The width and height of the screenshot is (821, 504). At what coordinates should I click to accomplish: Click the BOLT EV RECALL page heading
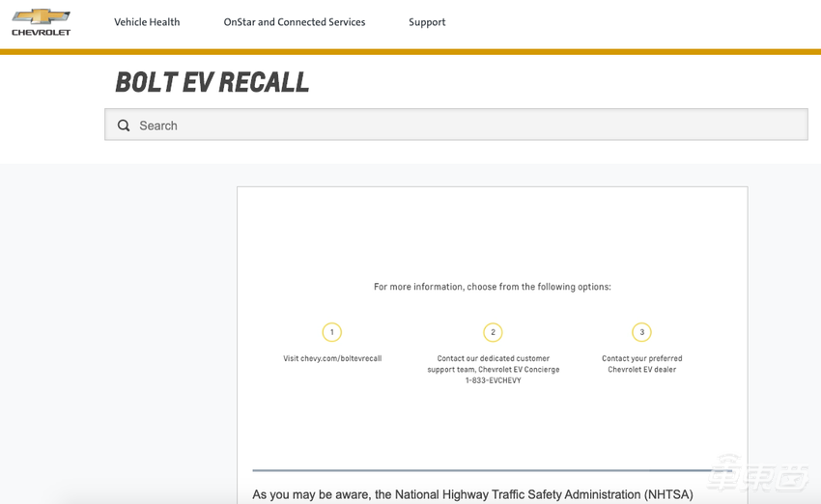[212, 83]
